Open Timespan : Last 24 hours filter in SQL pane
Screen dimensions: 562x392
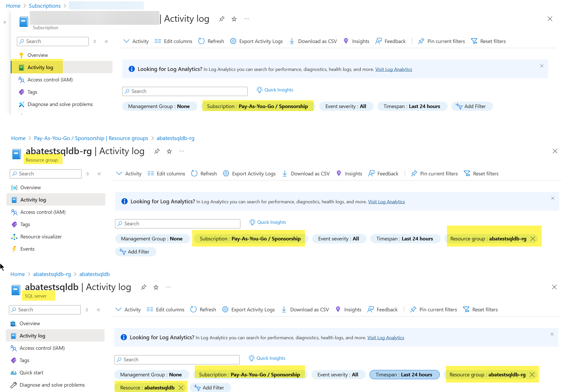[x=404, y=375]
